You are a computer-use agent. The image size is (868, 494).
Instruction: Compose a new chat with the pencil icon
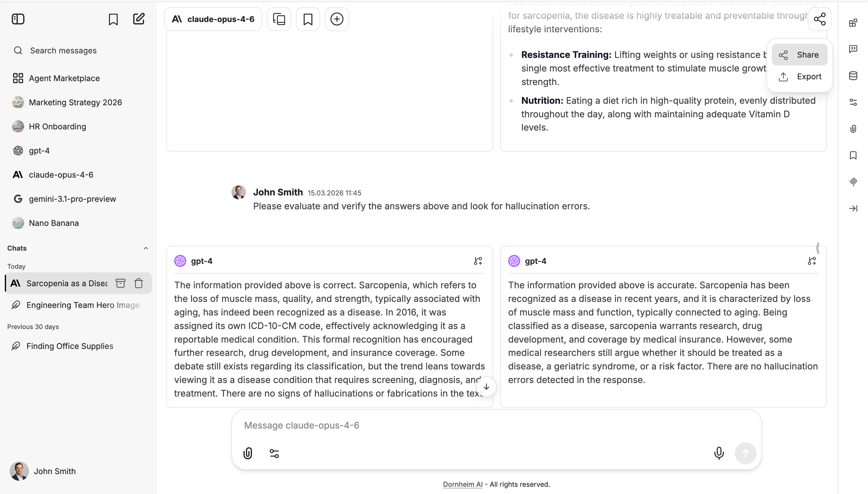point(139,19)
